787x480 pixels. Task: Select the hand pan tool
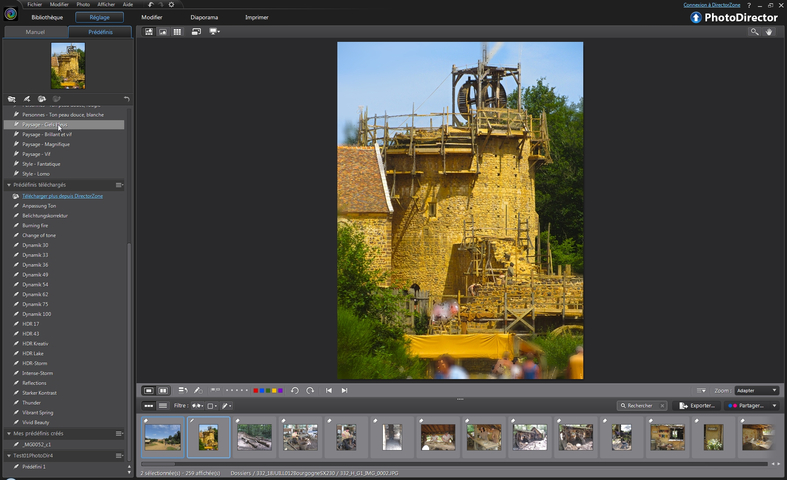click(769, 32)
